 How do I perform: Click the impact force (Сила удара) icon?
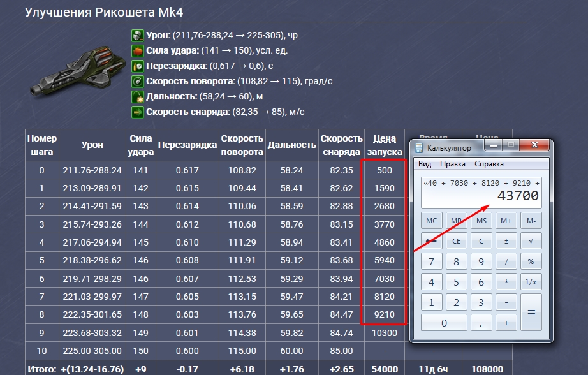(138, 51)
